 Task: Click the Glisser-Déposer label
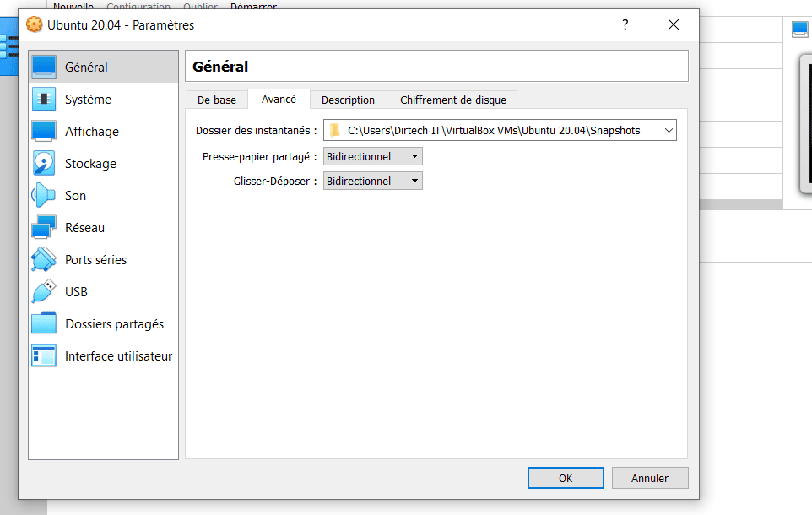275,181
